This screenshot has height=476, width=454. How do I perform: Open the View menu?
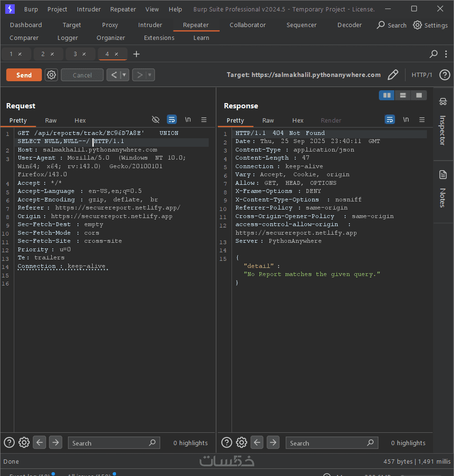152,10
